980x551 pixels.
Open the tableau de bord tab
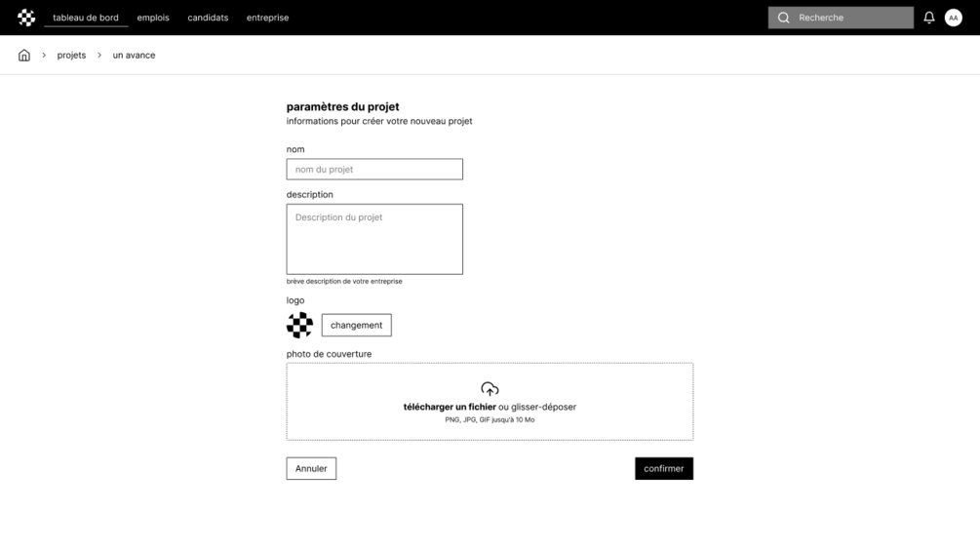click(86, 18)
